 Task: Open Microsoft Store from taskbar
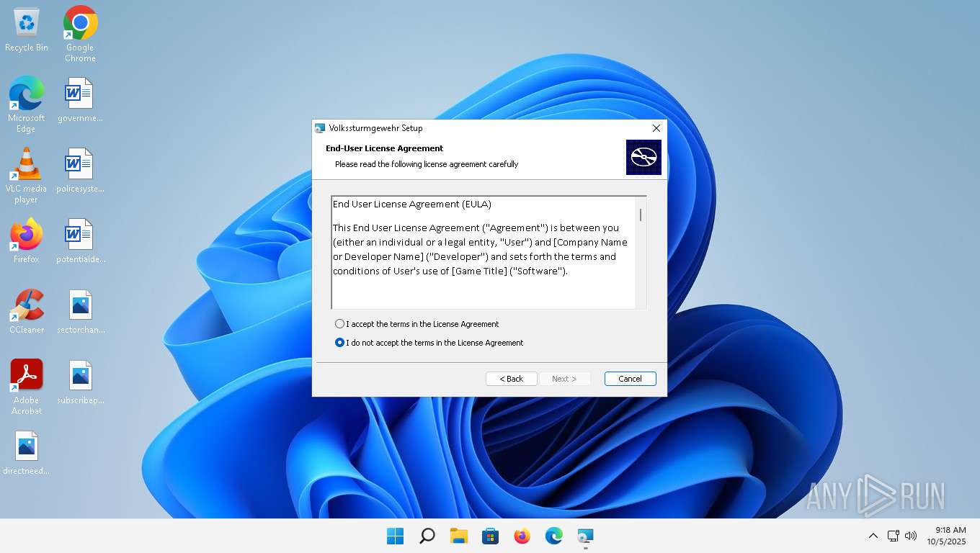[x=490, y=536]
